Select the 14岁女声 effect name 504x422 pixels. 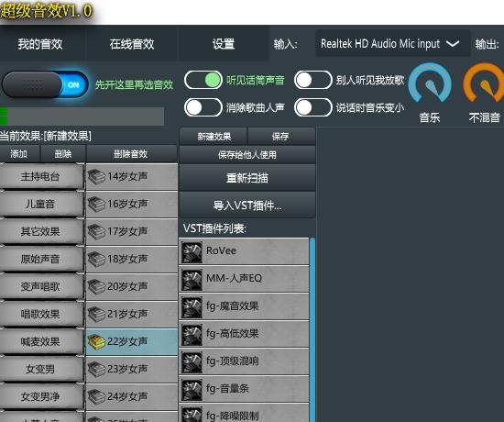(x=127, y=176)
